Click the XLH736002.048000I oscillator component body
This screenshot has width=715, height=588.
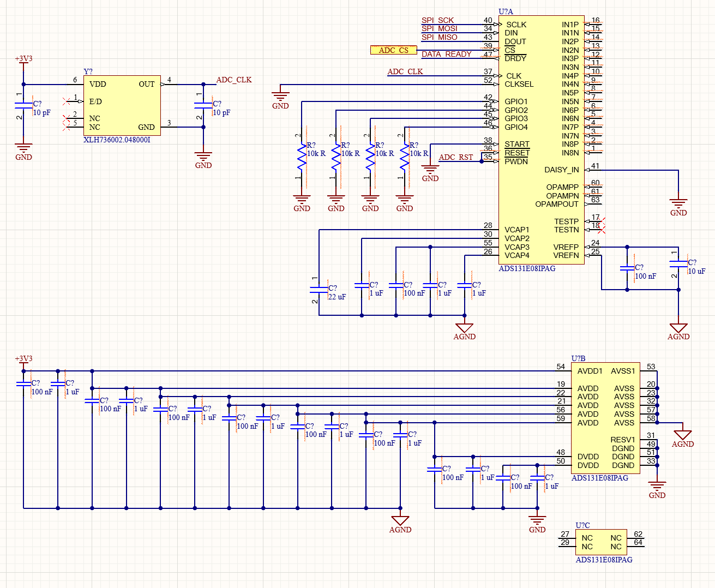122,105
